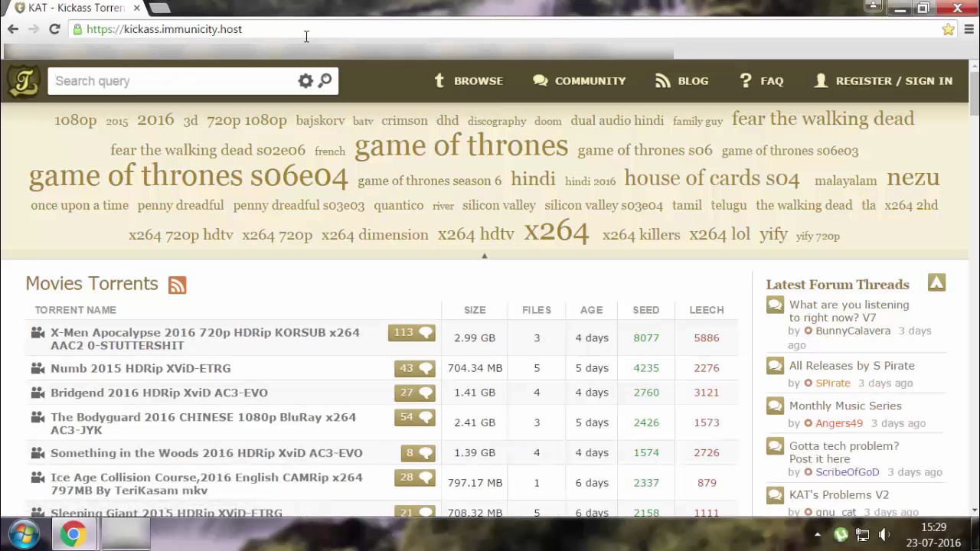Click 'game of thrones s06e04' tag
980x551 pixels.
coord(188,176)
